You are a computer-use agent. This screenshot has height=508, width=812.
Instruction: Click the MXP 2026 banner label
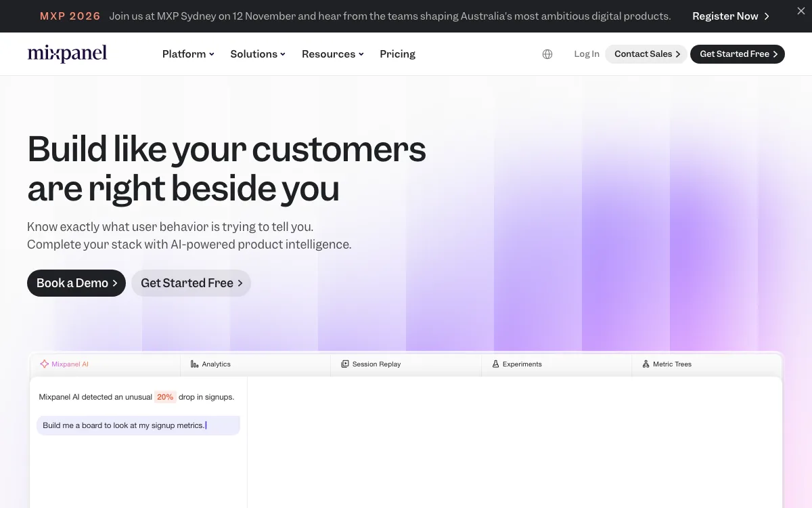70,16
